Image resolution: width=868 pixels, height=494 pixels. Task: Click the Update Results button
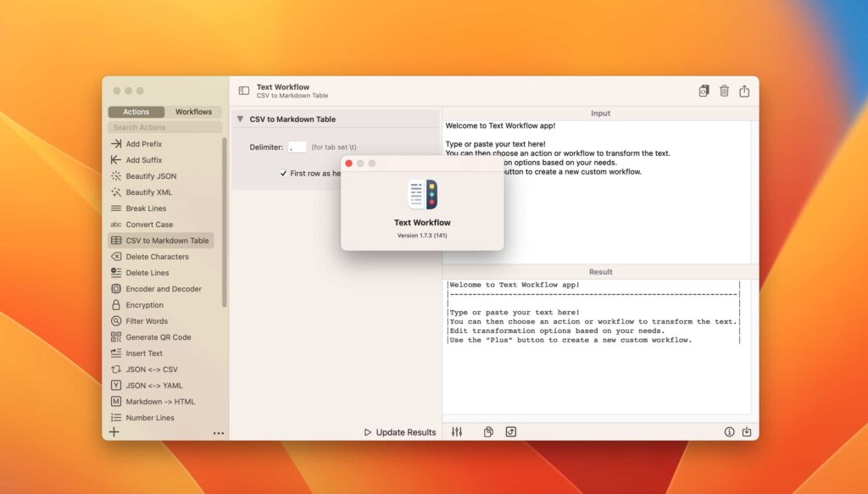(398, 431)
